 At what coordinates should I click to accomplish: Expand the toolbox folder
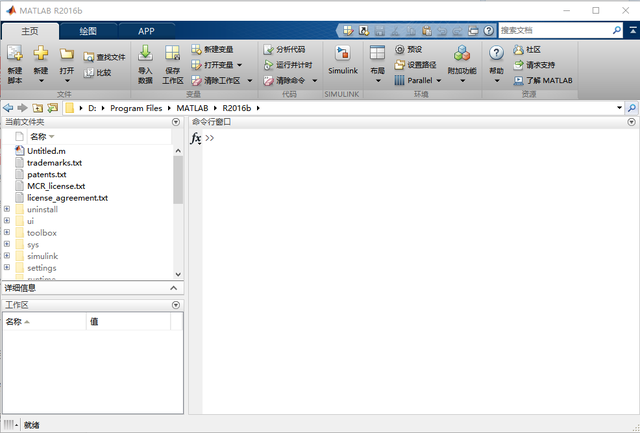(x=7, y=232)
